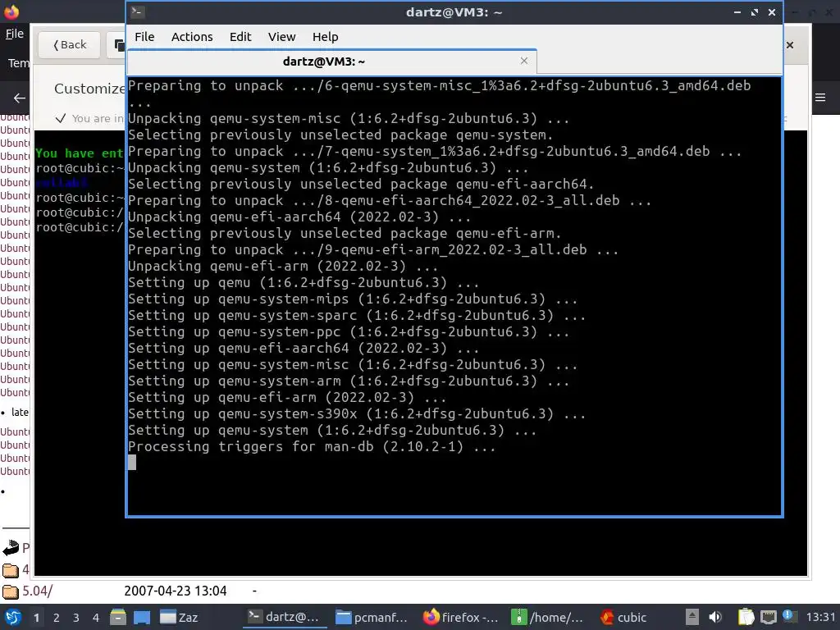Click the network monitor tray icon
The image size is (840, 630).
point(768,617)
